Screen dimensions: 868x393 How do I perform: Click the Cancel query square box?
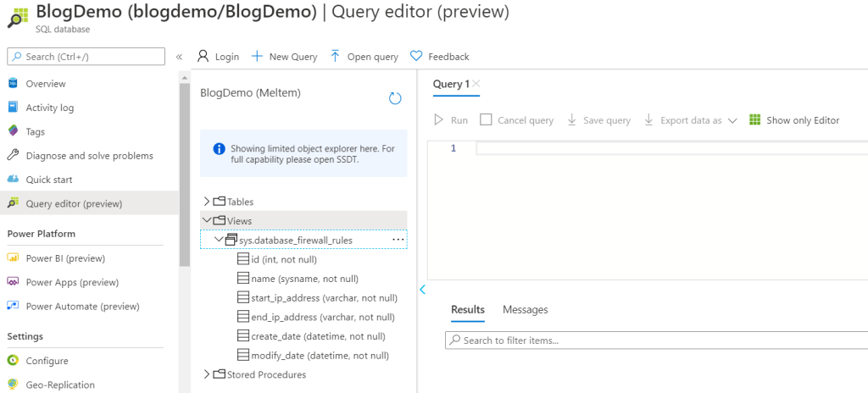[486, 120]
